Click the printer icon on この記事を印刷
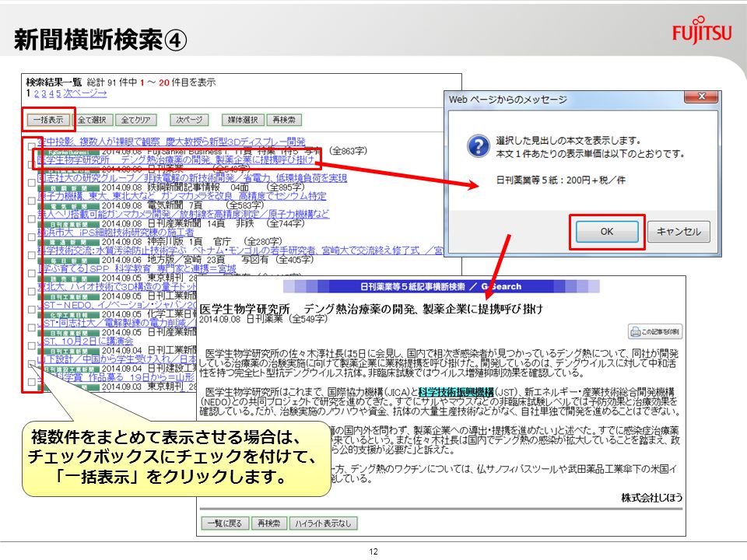 click(x=635, y=331)
